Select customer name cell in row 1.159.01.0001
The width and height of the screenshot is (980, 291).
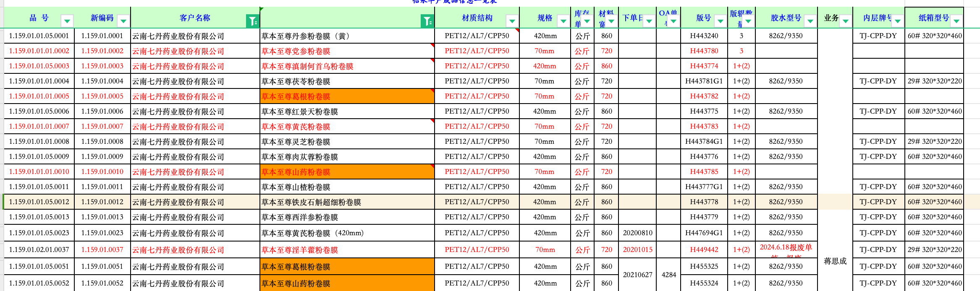click(x=195, y=36)
